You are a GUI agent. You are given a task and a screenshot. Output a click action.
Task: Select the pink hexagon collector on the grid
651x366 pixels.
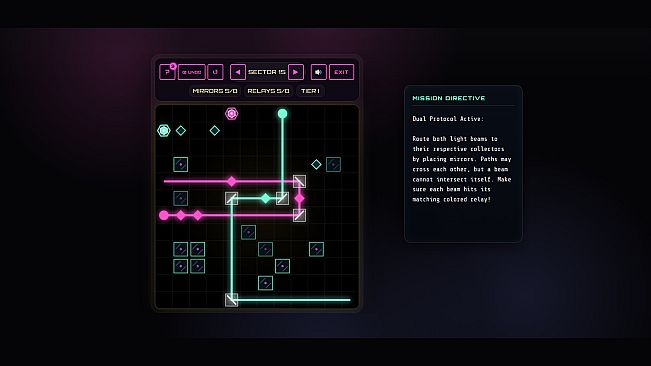231,113
